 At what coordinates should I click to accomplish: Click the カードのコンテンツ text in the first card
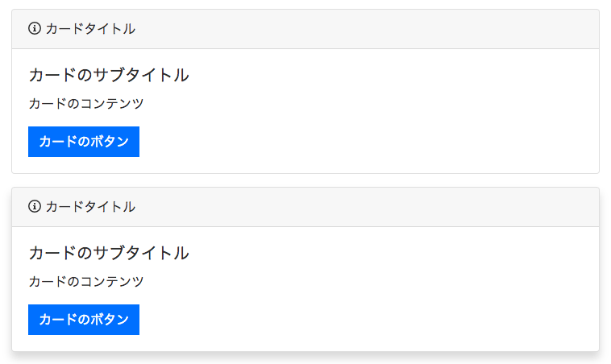86,104
